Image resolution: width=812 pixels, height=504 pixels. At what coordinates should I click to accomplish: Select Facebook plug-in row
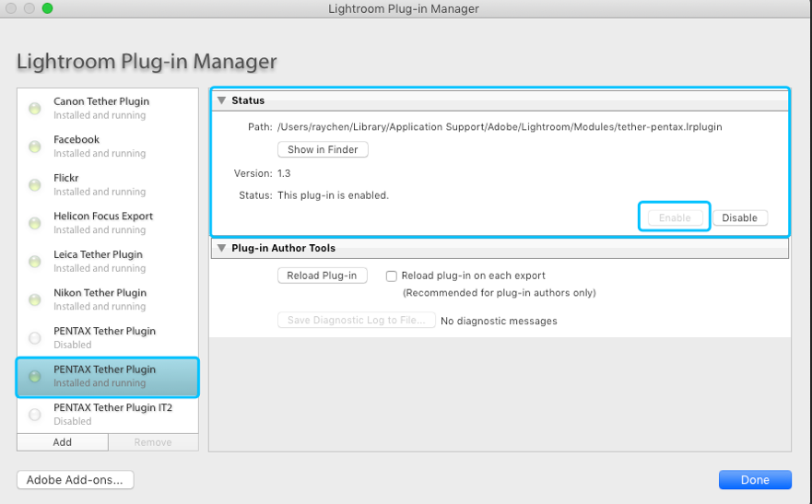(108, 147)
